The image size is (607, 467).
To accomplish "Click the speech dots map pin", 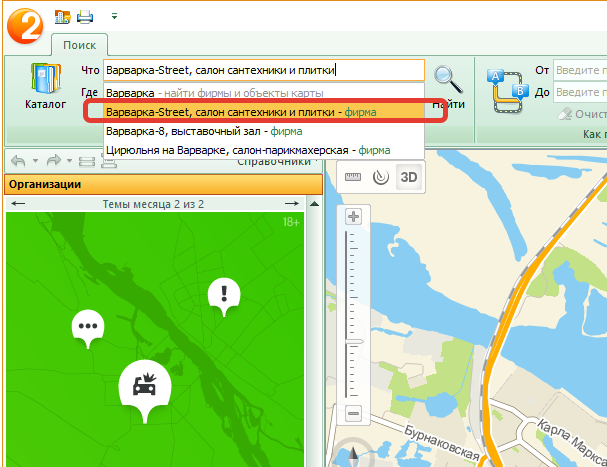I will pos(88,329).
